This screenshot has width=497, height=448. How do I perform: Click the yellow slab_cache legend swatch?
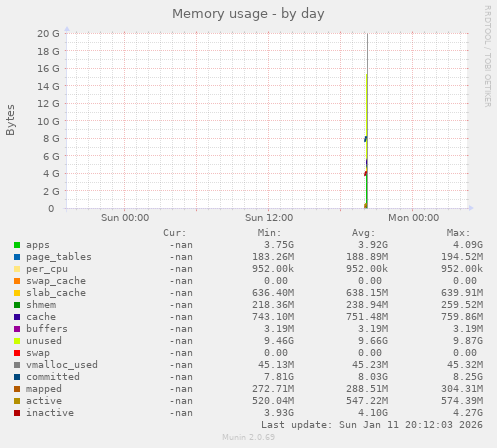click(x=17, y=293)
